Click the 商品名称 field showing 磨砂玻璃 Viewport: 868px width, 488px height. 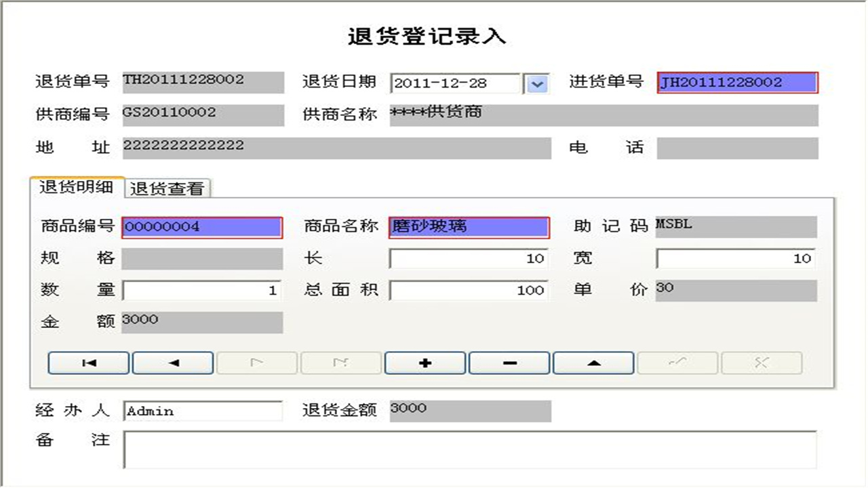pyautogui.click(x=469, y=227)
